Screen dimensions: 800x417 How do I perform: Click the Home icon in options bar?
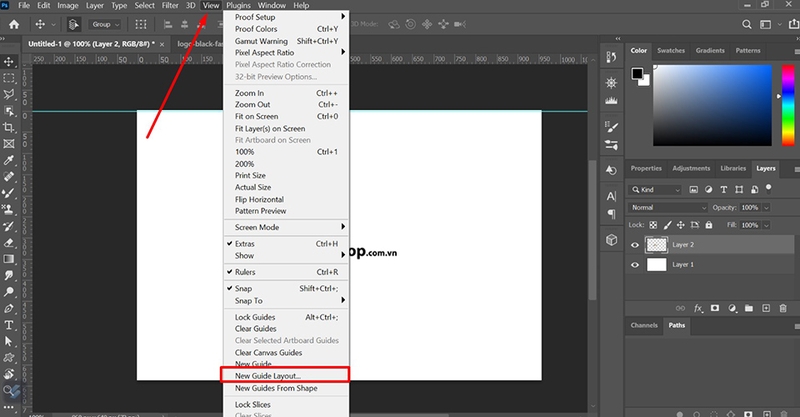[x=14, y=24]
